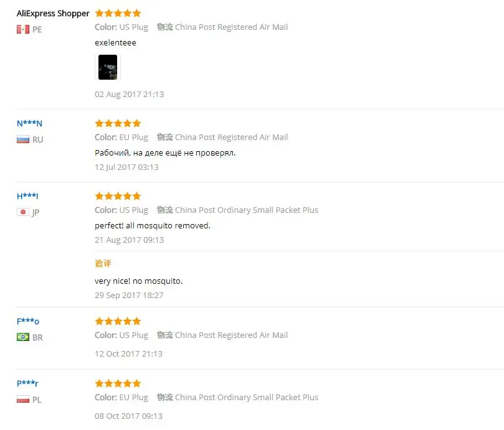Open the review photo thumbnail under exelenteee
Screen dimensions: 504x430
coord(108,67)
